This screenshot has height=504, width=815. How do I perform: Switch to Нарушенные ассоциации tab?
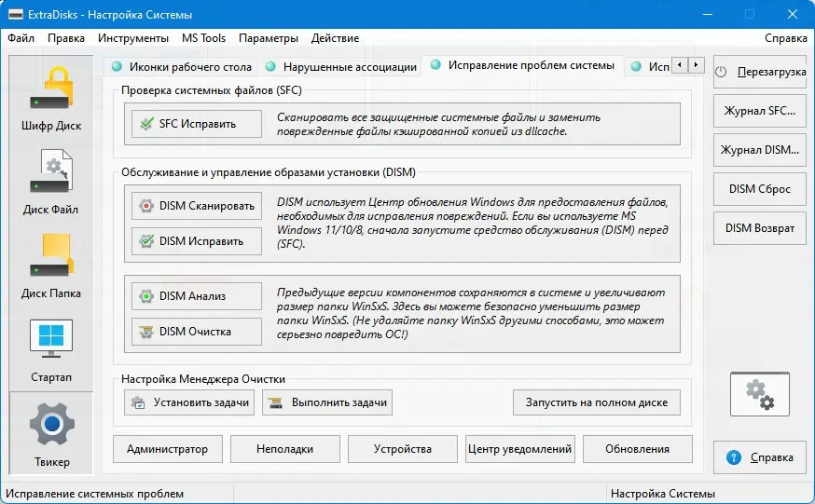(340, 66)
